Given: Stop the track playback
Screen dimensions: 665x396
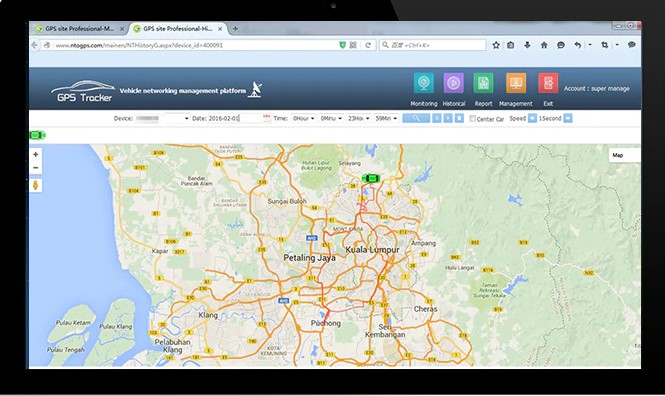Looking at the screenshot, I should (459, 118).
